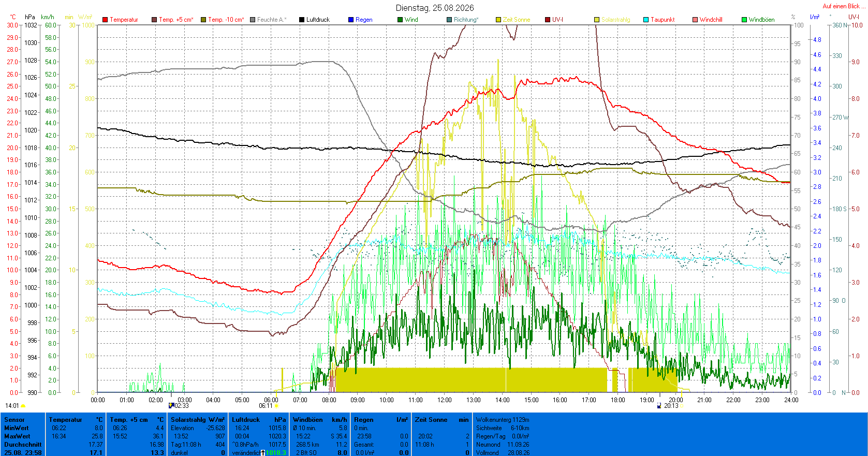Select the 'Temp. -10 cm*' legend label
868x456 pixels.
[x=226, y=20]
